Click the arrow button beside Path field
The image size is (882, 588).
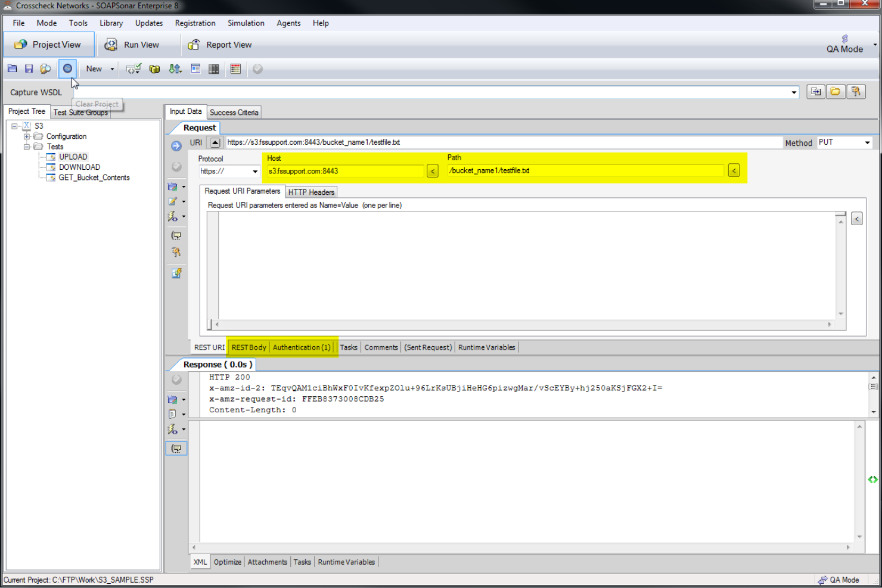click(734, 170)
